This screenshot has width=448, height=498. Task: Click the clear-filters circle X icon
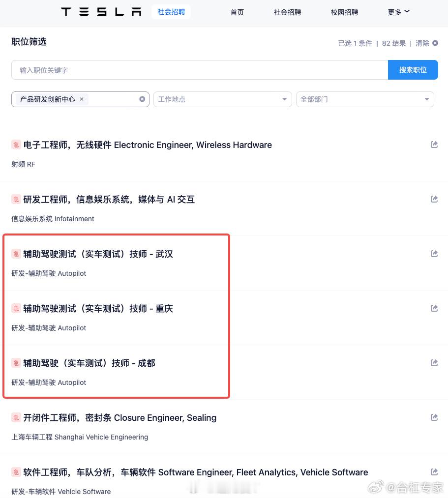coord(435,43)
